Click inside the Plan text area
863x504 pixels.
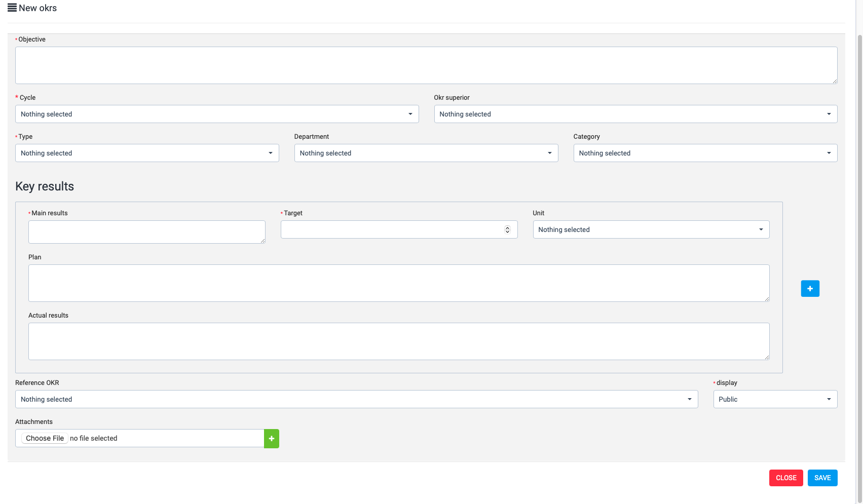click(x=398, y=283)
